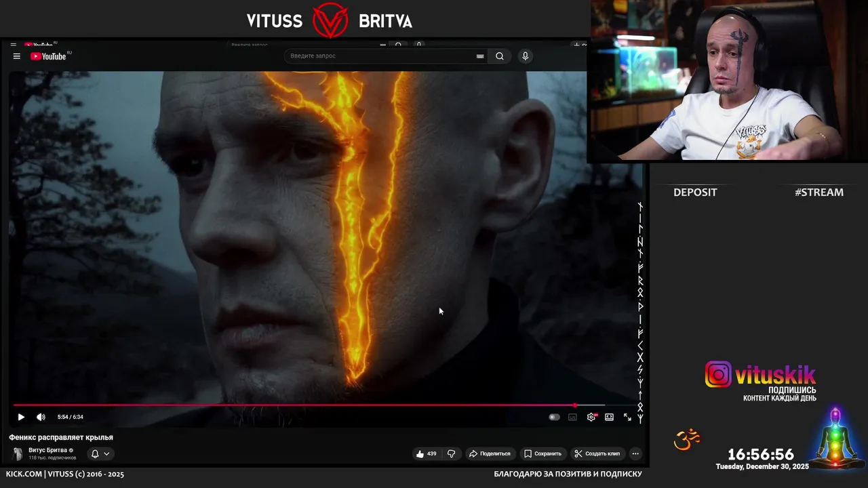Start voice search with the microphone
The image size is (868, 488).
click(525, 56)
